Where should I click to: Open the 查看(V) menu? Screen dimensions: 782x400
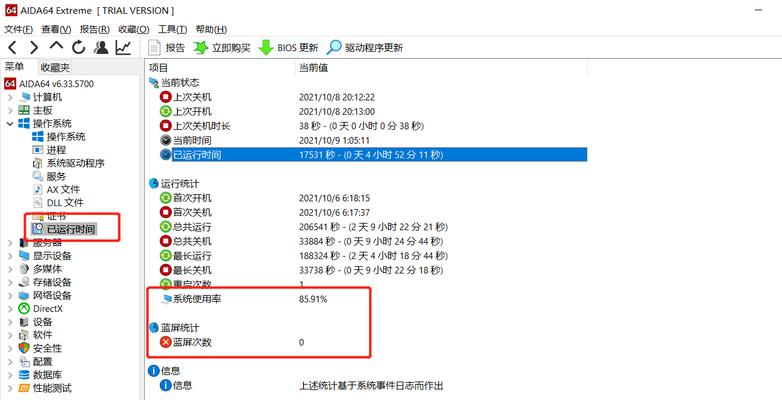coord(56,29)
